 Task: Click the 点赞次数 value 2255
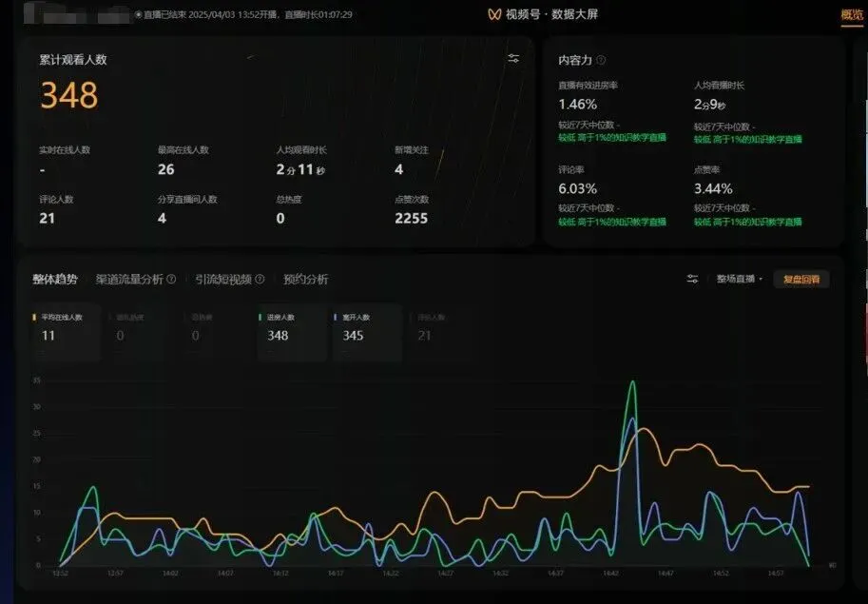(x=412, y=218)
